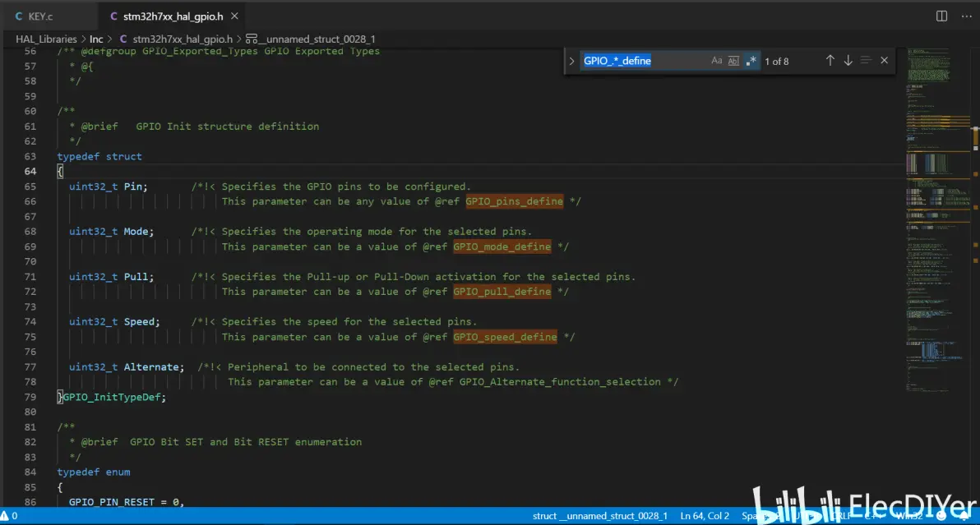Expand the replace field chevron
This screenshot has height=525, width=980.
point(572,61)
